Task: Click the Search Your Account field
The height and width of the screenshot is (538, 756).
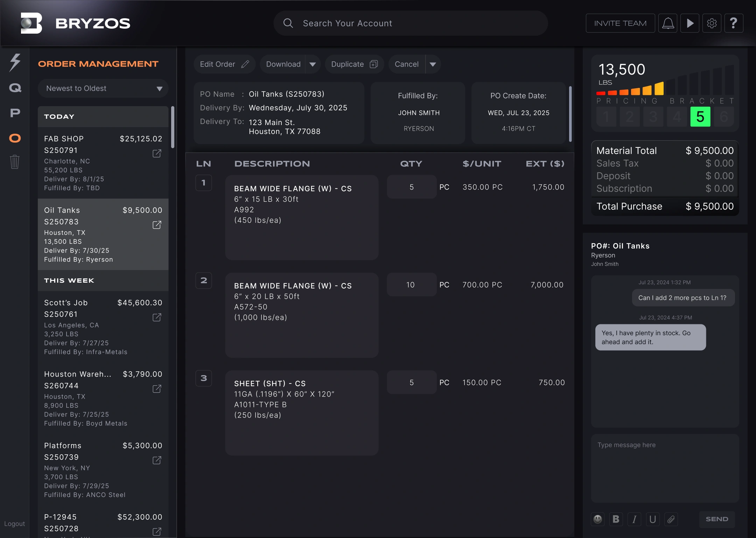Action: pyautogui.click(x=409, y=23)
